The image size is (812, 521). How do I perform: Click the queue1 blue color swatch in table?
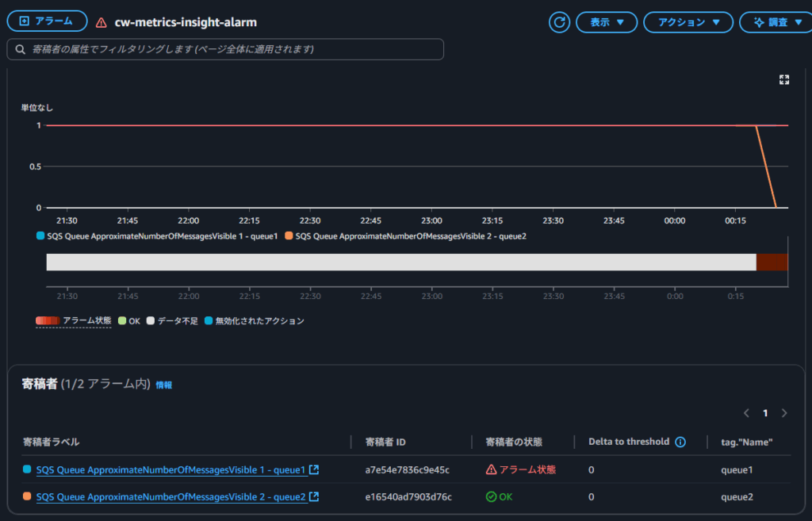pos(28,469)
